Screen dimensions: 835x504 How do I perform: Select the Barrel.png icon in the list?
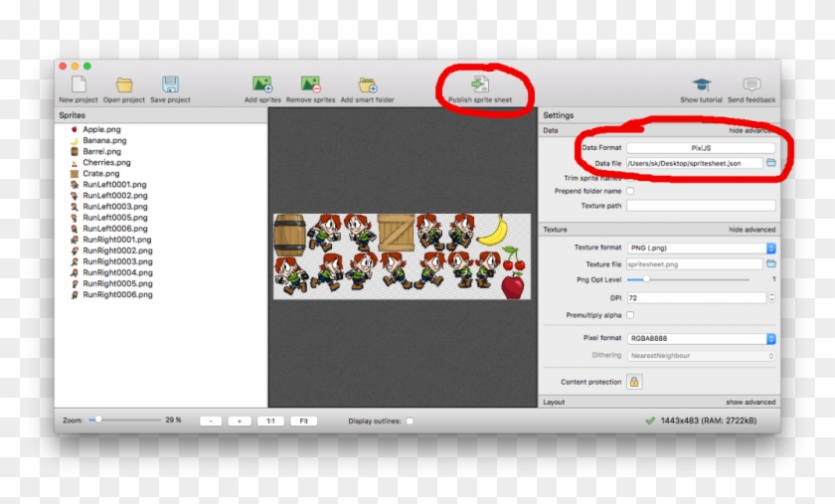pos(75,151)
